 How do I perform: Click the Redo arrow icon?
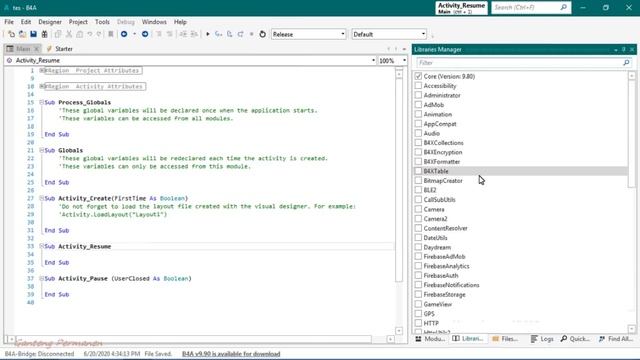(99, 34)
